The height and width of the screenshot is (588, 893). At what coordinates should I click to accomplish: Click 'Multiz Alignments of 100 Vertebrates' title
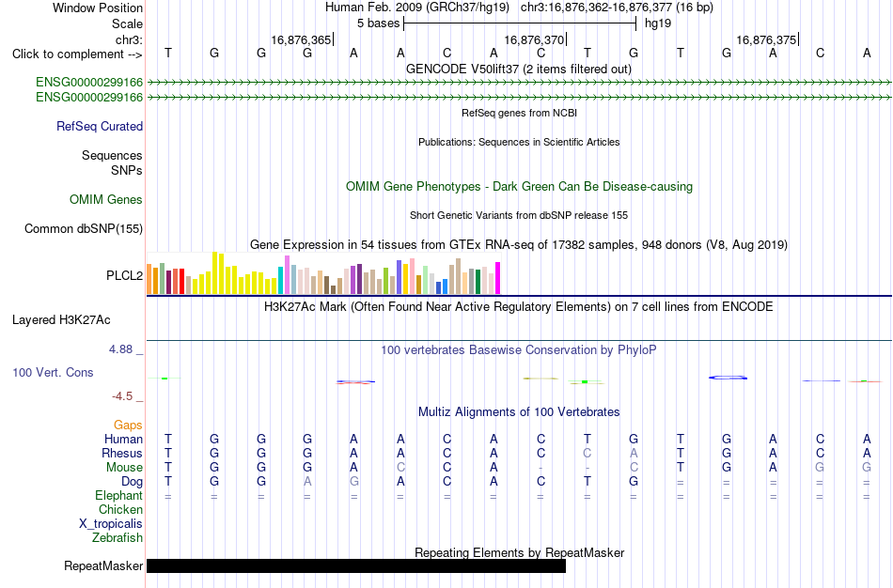pos(519,412)
